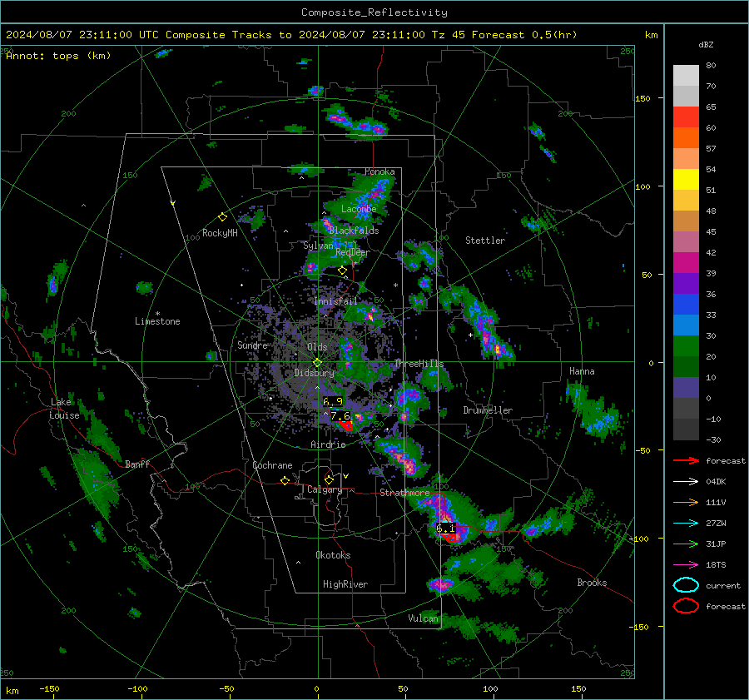Click the red 'forecast' ellipse legend icon
749x700 pixels.
click(686, 606)
